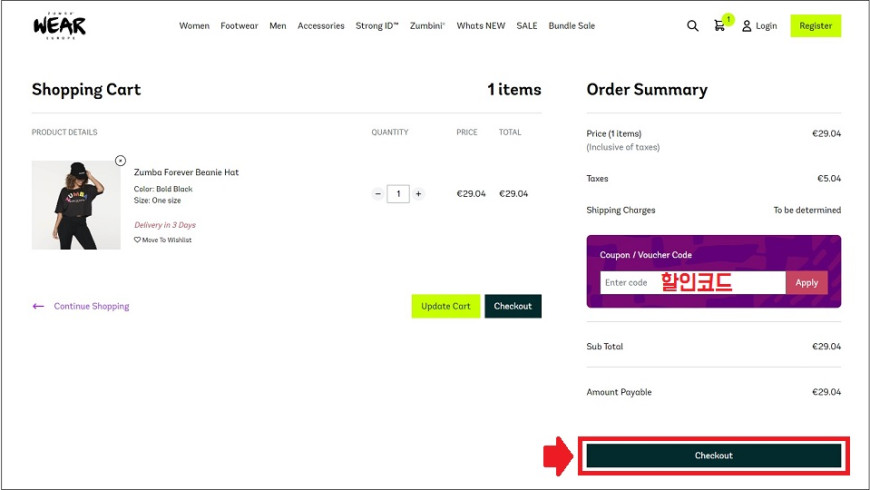Open the shopping cart icon in header

click(720, 26)
